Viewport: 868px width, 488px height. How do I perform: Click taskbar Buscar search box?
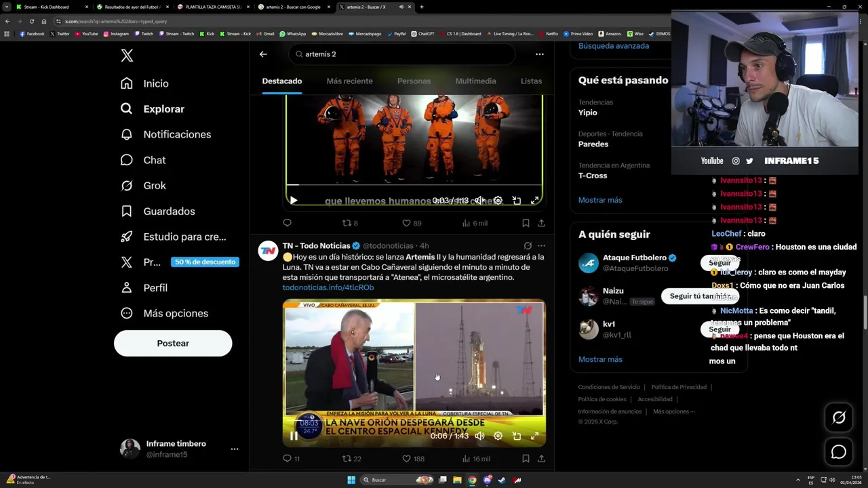(397, 480)
